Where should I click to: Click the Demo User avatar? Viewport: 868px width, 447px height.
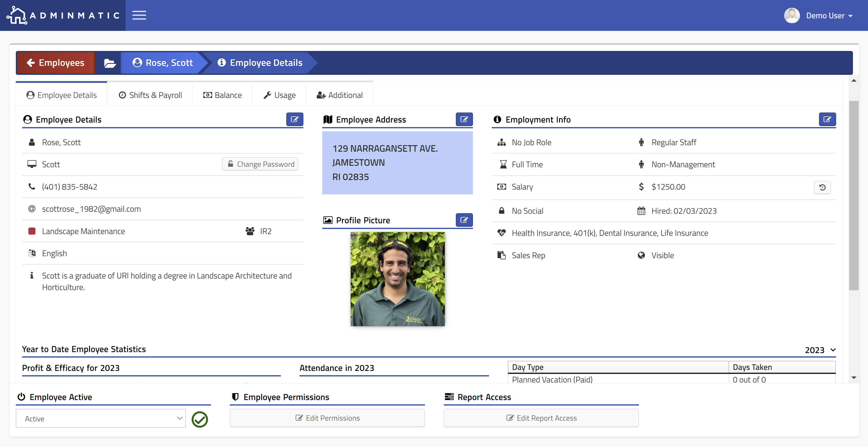791,16
